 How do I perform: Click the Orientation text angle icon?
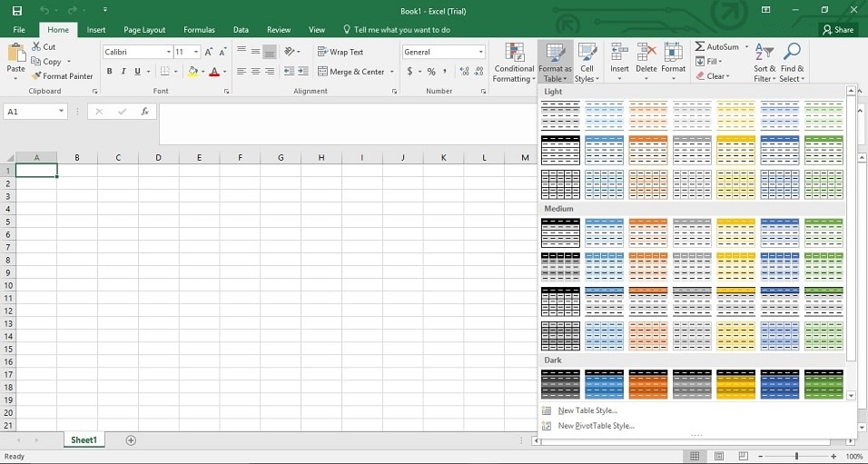290,52
